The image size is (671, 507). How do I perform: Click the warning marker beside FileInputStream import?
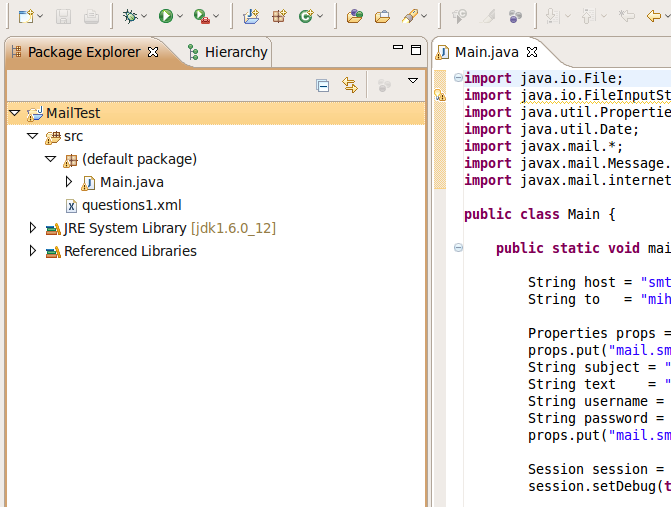[x=440, y=95]
